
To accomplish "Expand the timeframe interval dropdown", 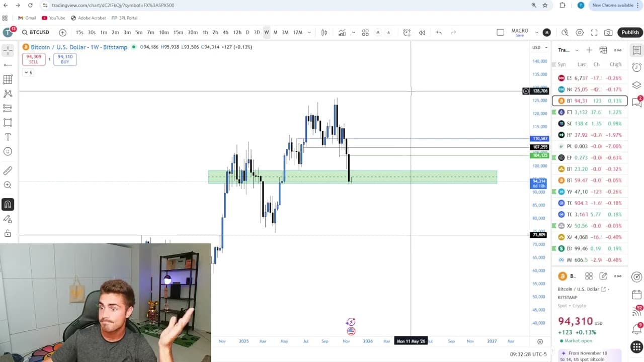I will (309, 33).
